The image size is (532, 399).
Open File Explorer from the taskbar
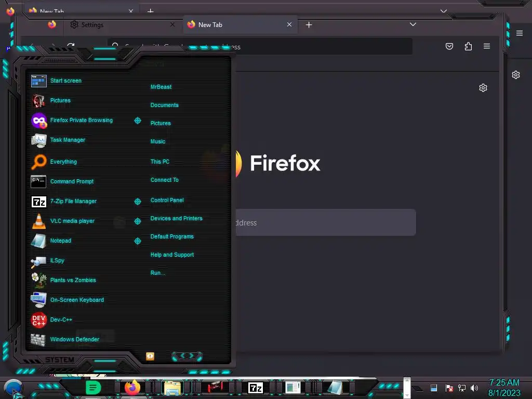(x=172, y=388)
